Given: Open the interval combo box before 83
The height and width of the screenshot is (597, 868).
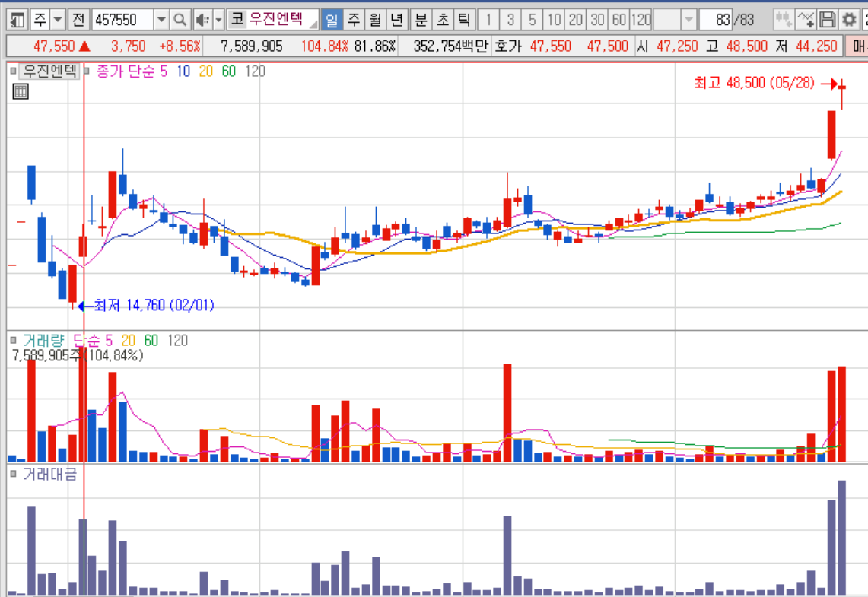Looking at the screenshot, I should [x=674, y=21].
